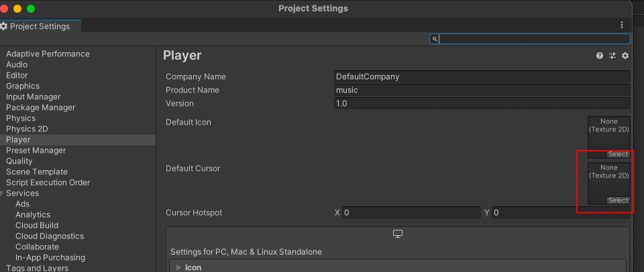Click the Project Settings tab gear icon

[4, 26]
